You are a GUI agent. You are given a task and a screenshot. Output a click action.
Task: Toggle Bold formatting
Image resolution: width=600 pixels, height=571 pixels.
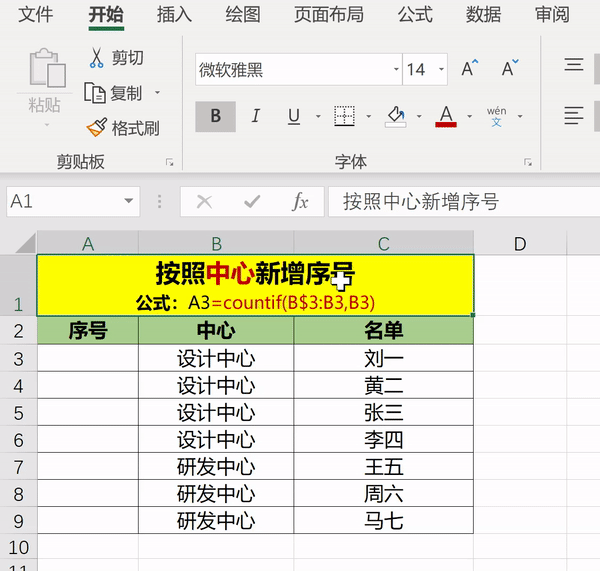coord(215,116)
